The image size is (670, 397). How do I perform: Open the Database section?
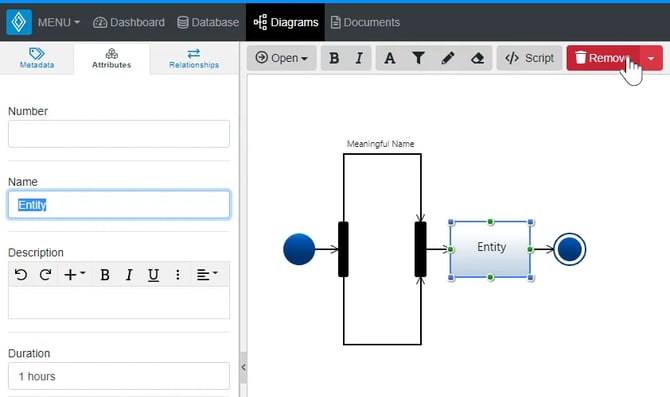pyautogui.click(x=208, y=22)
